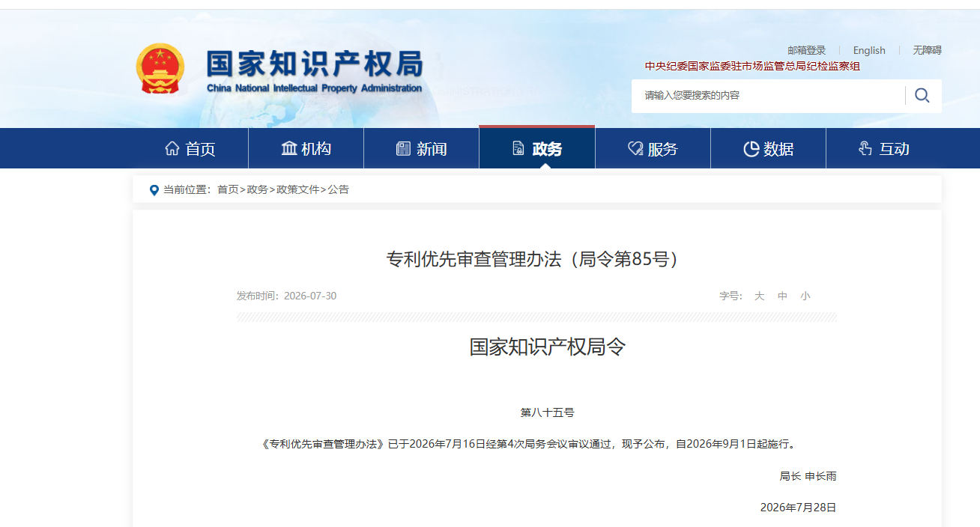Image resolution: width=980 pixels, height=527 pixels.
Task: Click the search magnifier icon
Action: [922, 96]
